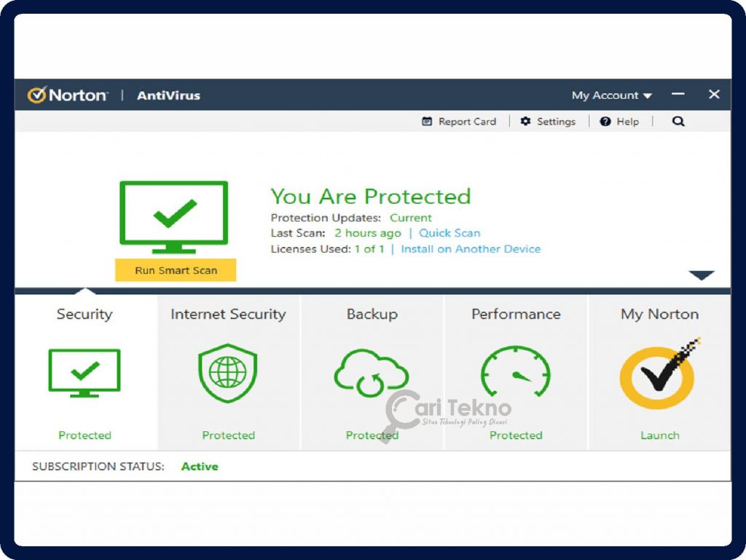Click Launch under My Norton
This screenshot has width=746, height=560.
pyautogui.click(x=659, y=435)
